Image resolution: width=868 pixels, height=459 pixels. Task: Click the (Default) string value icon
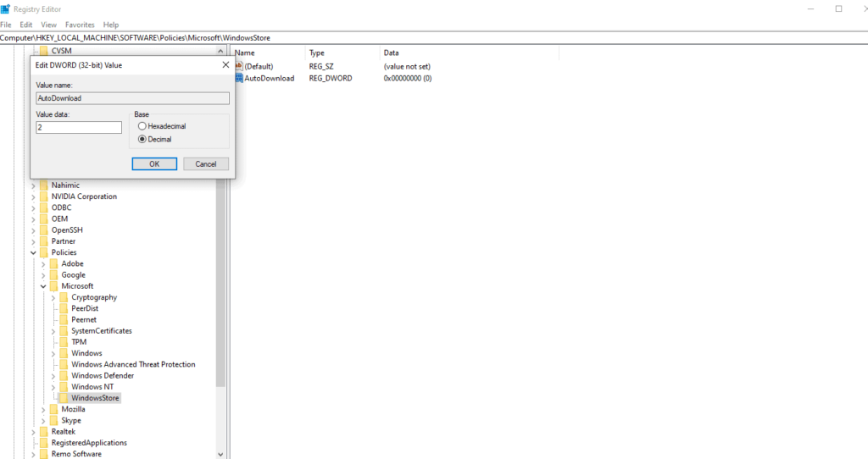click(x=239, y=66)
